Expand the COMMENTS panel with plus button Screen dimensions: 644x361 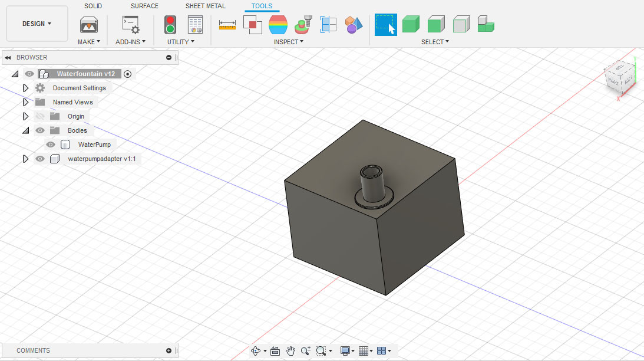point(169,351)
